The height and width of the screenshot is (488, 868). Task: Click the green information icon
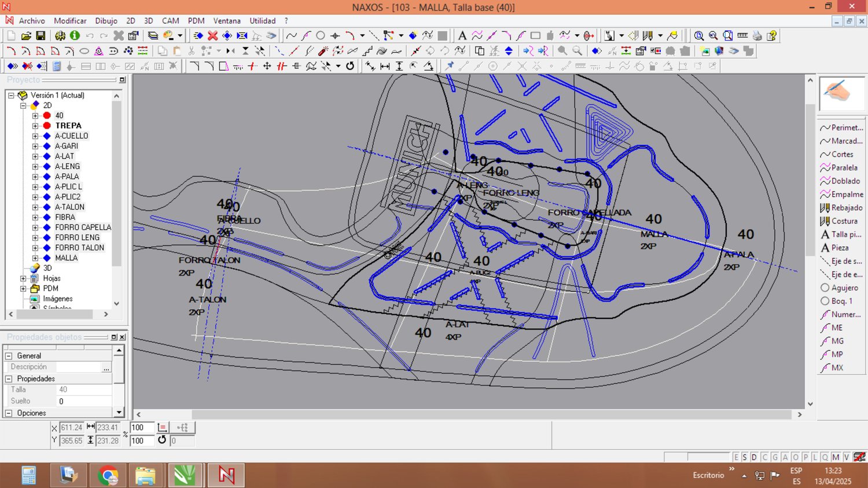point(75,36)
